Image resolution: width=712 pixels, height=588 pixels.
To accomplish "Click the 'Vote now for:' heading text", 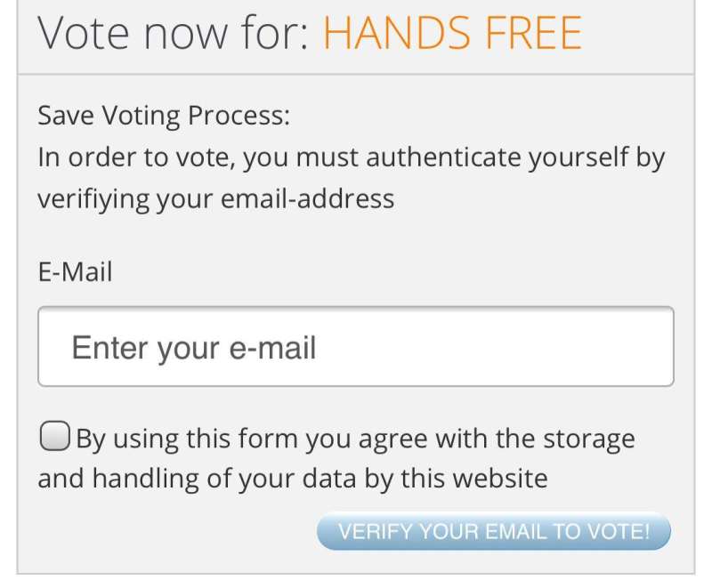I will [173, 34].
